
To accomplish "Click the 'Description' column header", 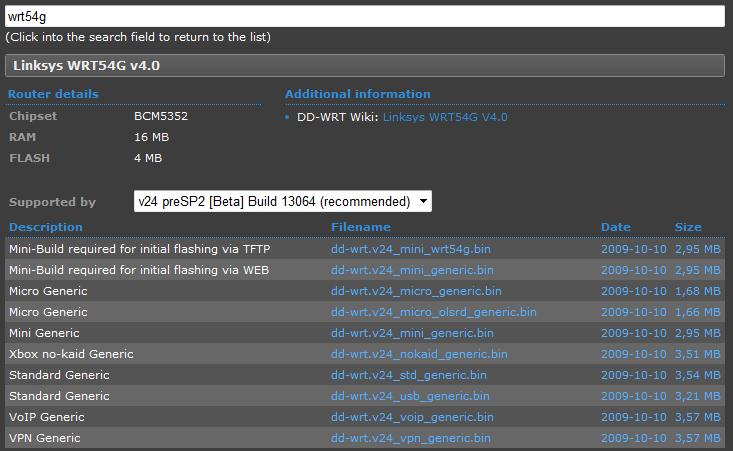I will click(46, 227).
